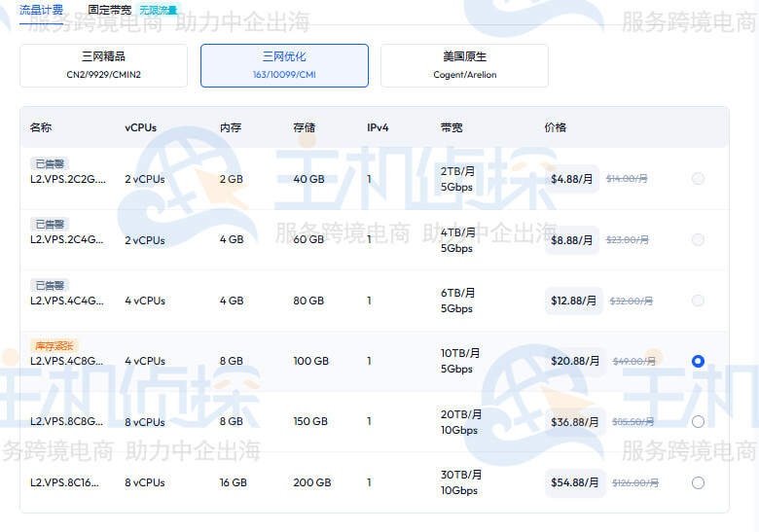Click the 已售罄 badge above L2.VPS.2C2G
This screenshot has height=532, width=759.
pyautogui.click(x=50, y=164)
